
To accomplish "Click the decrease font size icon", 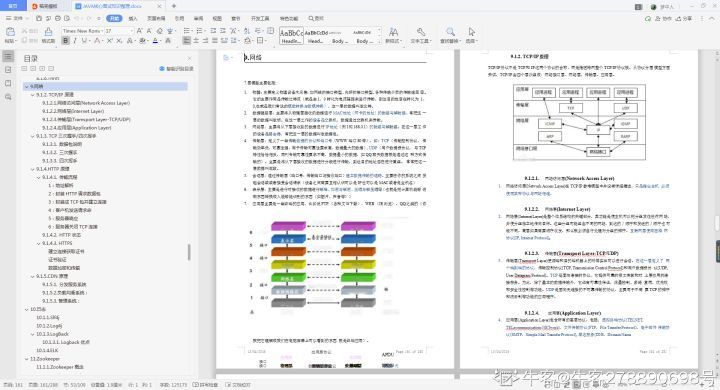I will [x=149, y=31].
